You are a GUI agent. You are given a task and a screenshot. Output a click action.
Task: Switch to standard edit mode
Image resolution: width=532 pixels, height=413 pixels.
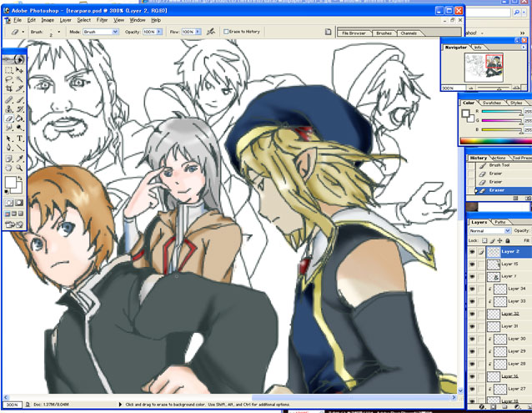9,203
